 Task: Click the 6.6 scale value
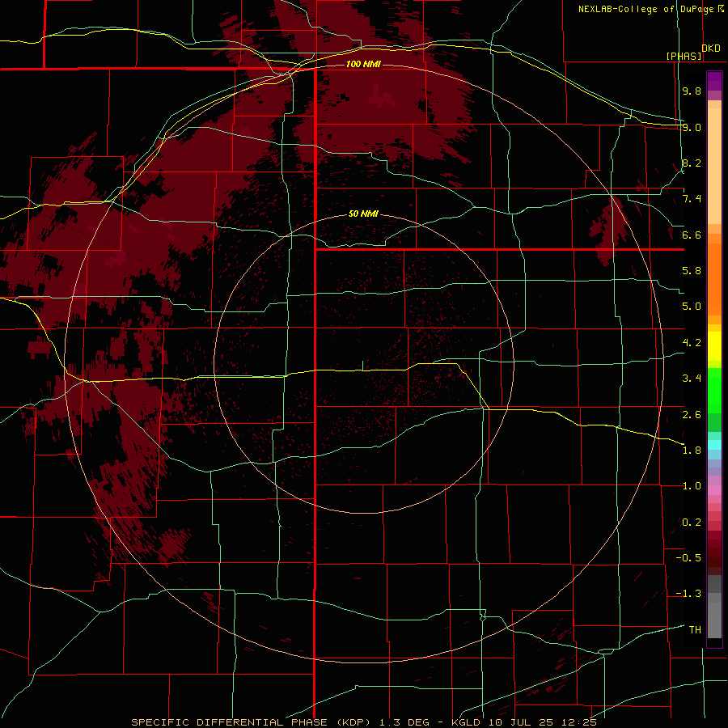[692, 235]
